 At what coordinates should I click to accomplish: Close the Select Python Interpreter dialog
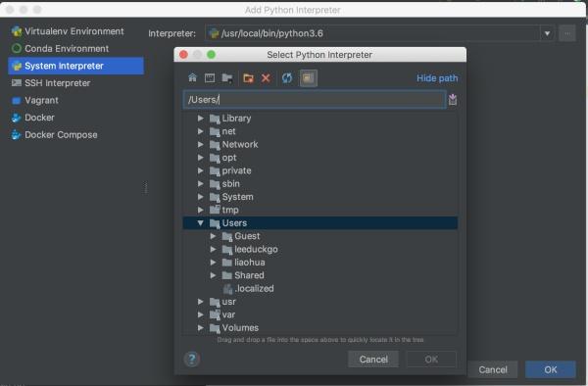point(183,55)
